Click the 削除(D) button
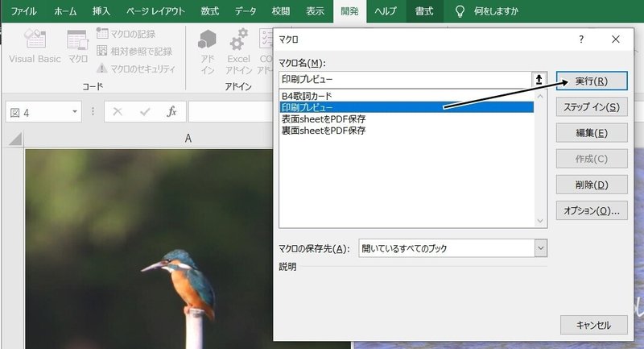 coord(592,185)
